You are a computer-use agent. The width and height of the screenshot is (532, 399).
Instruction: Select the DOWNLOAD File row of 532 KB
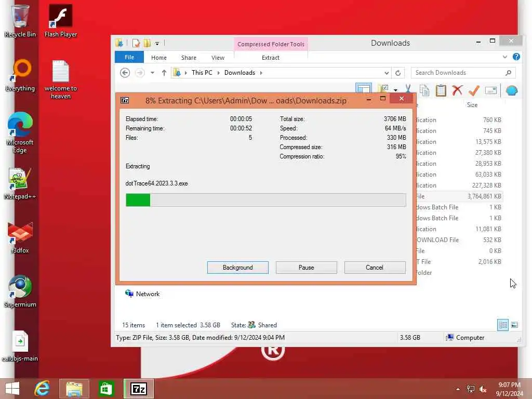pos(459,240)
